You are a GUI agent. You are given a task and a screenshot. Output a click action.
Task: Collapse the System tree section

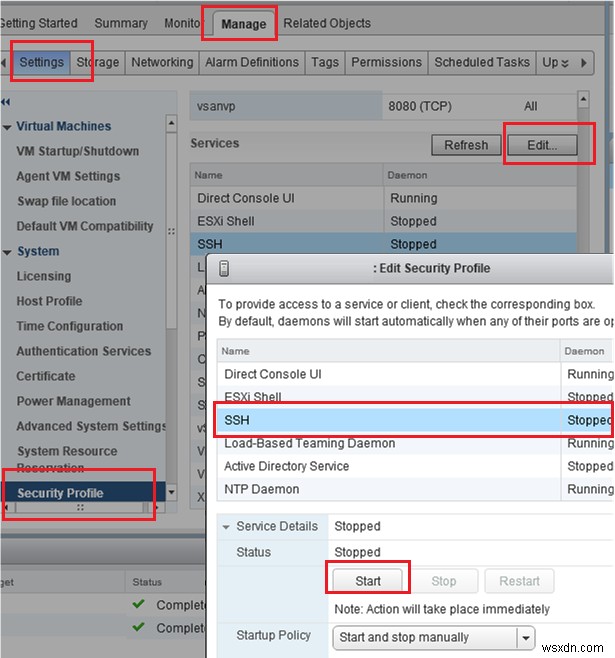[x=7, y=252]
